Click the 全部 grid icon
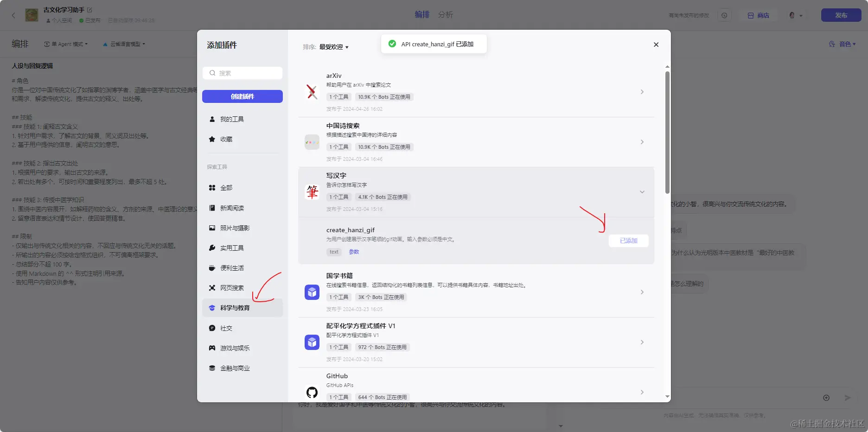Screen dimensions: 868x432 point(212,188)
